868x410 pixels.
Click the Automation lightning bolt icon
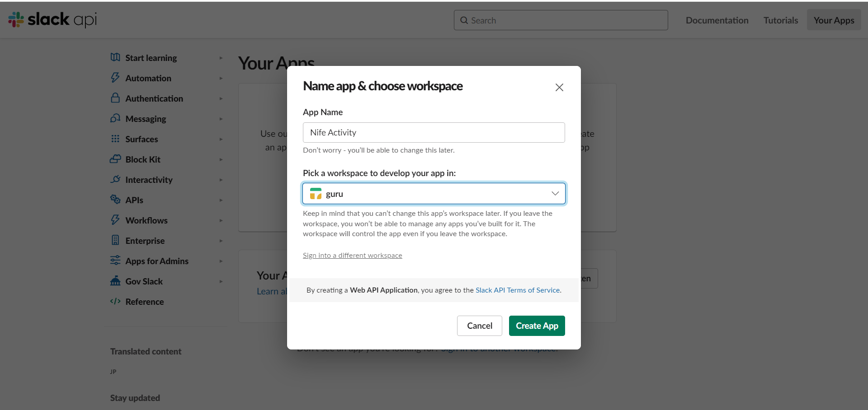[x=115, y=78]
